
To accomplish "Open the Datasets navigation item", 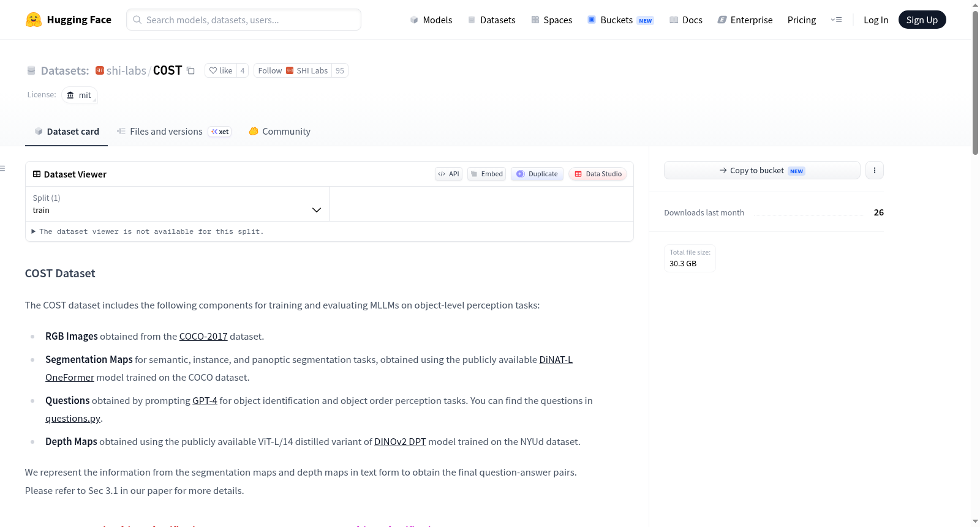I will tap(491, 20).
